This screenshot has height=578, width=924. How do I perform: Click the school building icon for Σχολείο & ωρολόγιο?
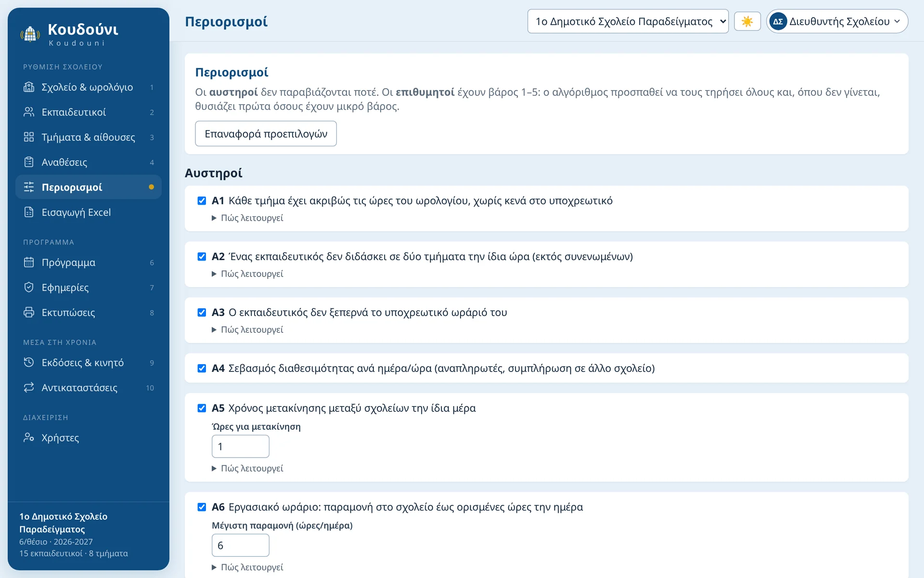(29, 87)
